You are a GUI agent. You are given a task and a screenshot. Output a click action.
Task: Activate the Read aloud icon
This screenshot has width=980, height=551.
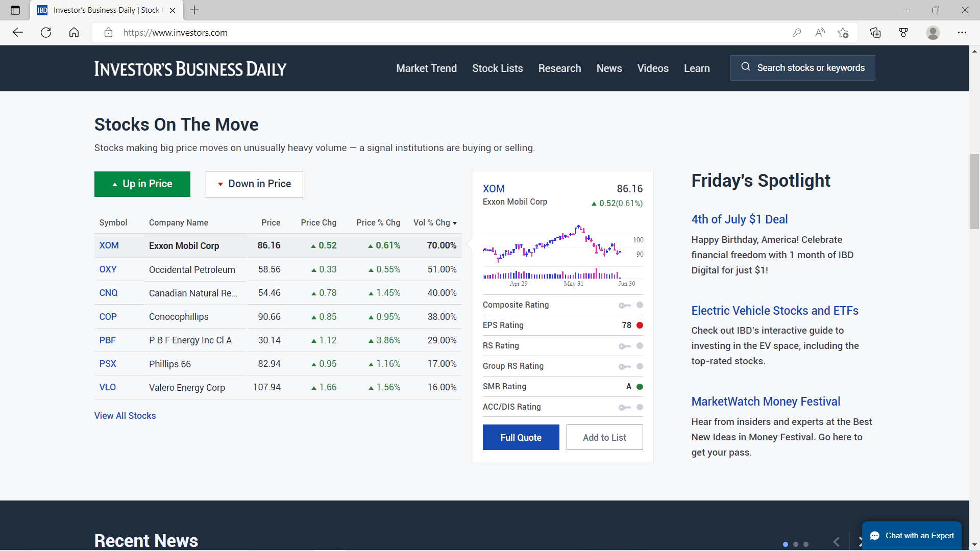click(820, 33)
